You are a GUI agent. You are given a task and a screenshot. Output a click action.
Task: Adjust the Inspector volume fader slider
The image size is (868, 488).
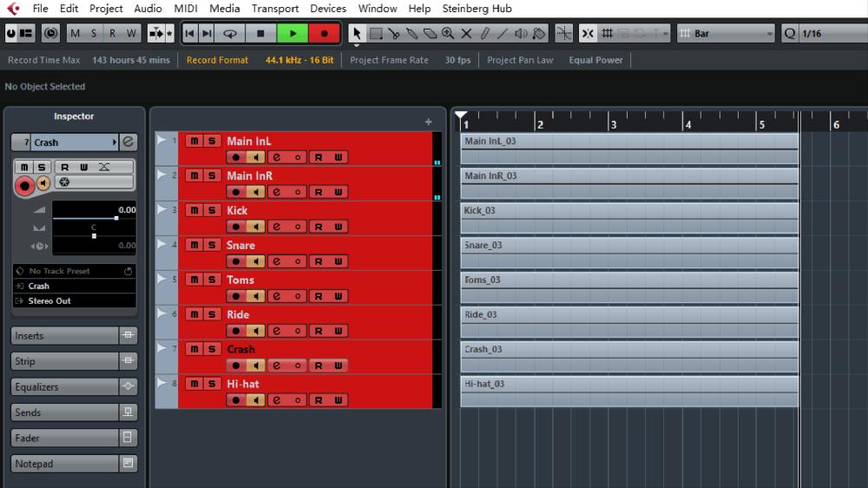[x=116, y=218]
